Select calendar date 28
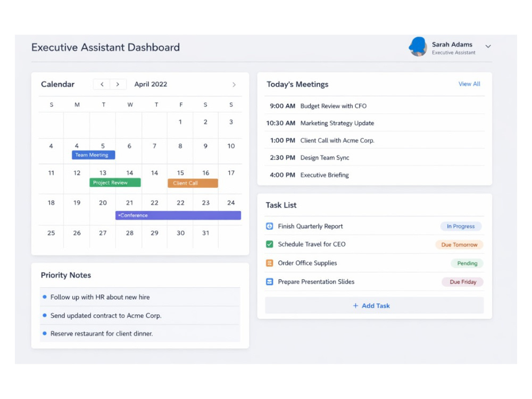 (x=130, y=233)
